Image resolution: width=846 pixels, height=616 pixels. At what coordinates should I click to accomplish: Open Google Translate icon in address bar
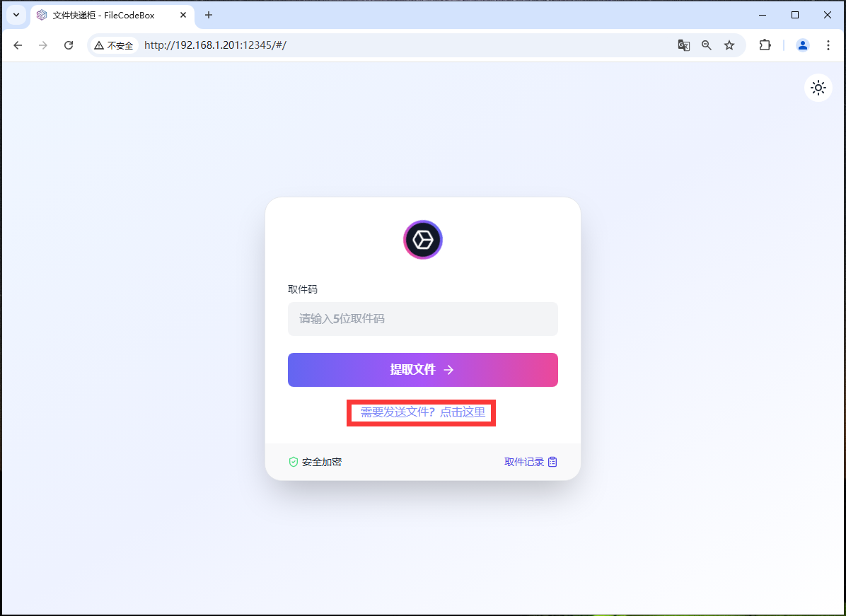[x=683, y=45]
